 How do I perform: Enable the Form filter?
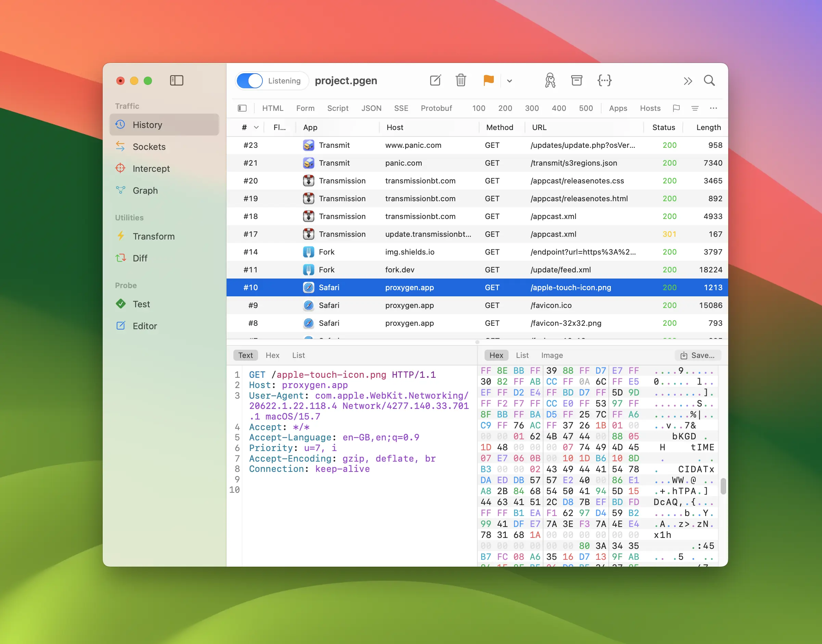pyautogui.click(x=305, y=108)
